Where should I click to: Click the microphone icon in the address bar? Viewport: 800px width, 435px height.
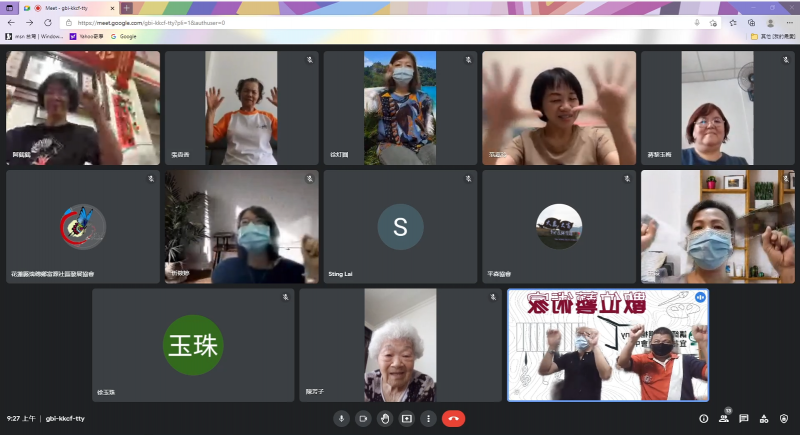click(697, 23)
